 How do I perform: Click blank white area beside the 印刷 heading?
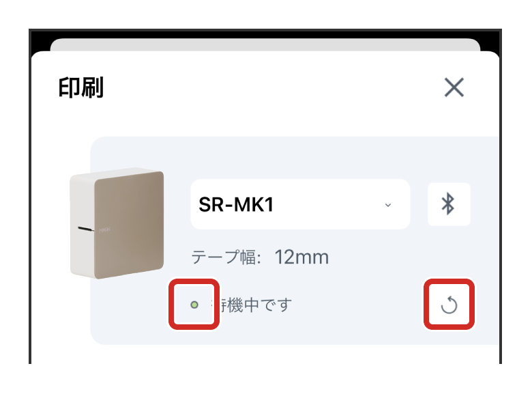pos(271,87)
